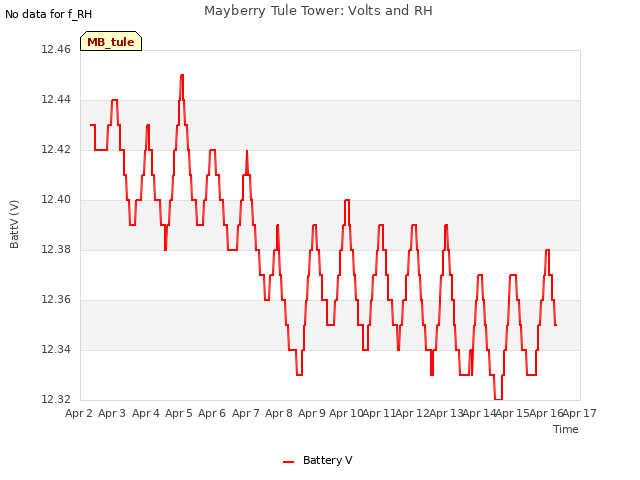Image resolution: width=640 pixels, height=480 pixels.
Task: Click the 'Apr 4' x-axis tick label
Action: click(x=146, y=413)
